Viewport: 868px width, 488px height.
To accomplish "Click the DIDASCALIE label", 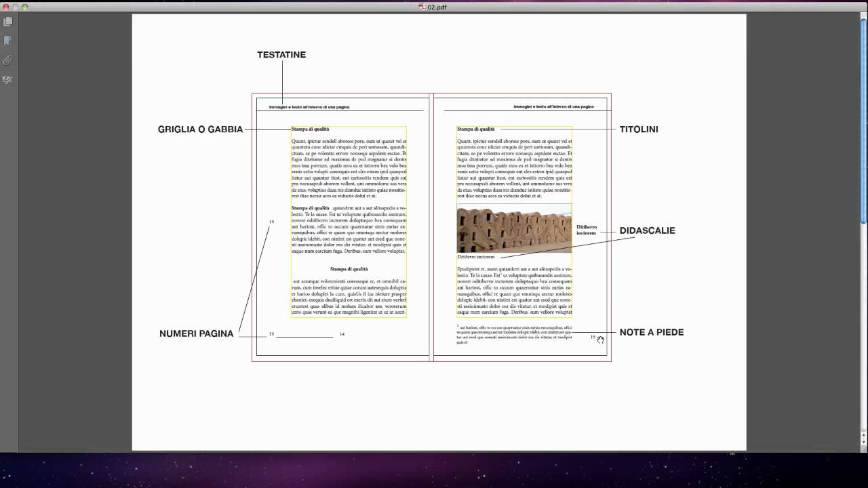I will (647, 230).
